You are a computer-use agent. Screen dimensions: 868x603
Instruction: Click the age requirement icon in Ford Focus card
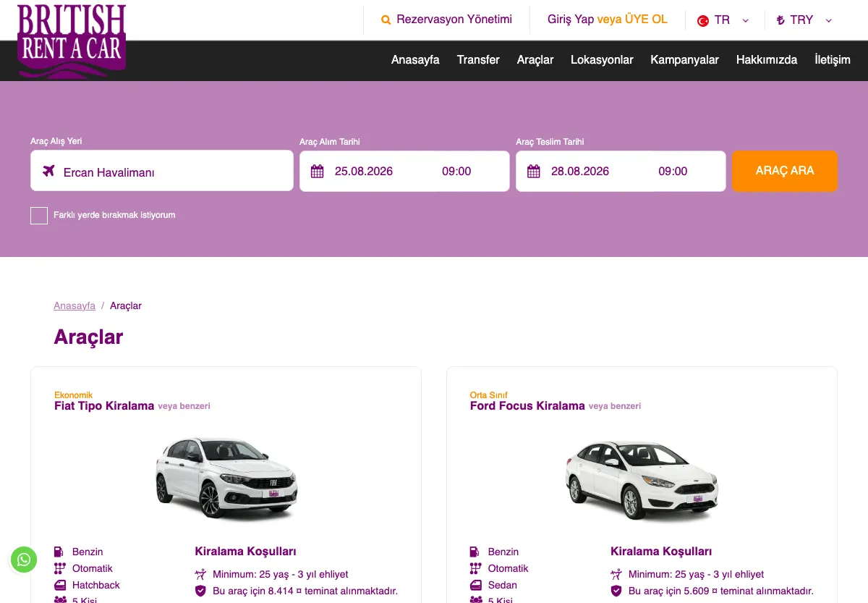(x=616, y=574)
